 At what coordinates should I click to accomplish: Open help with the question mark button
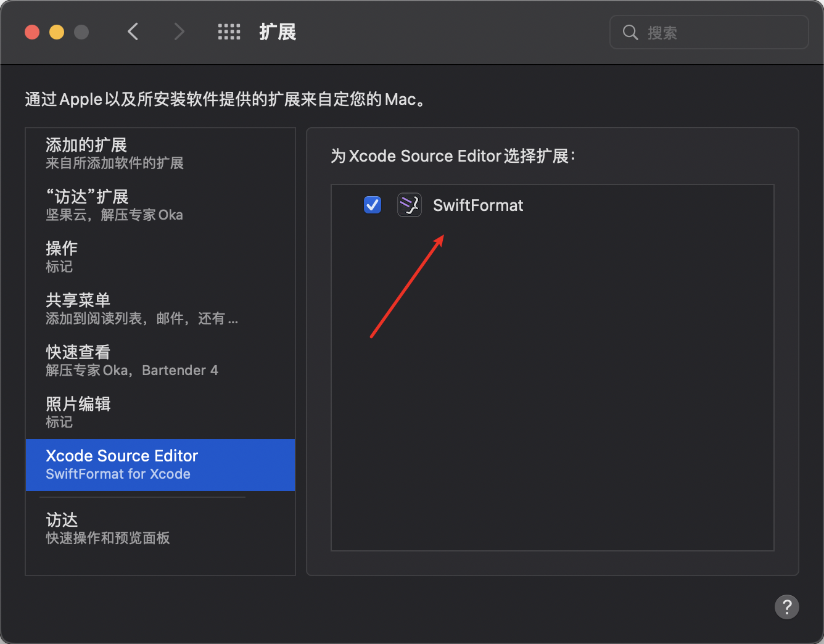(x=786, y=607)
